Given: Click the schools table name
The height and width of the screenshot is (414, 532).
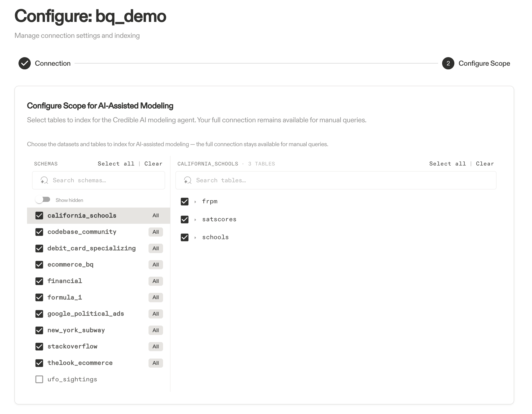Looking at the screenshot, I should 215,237.
